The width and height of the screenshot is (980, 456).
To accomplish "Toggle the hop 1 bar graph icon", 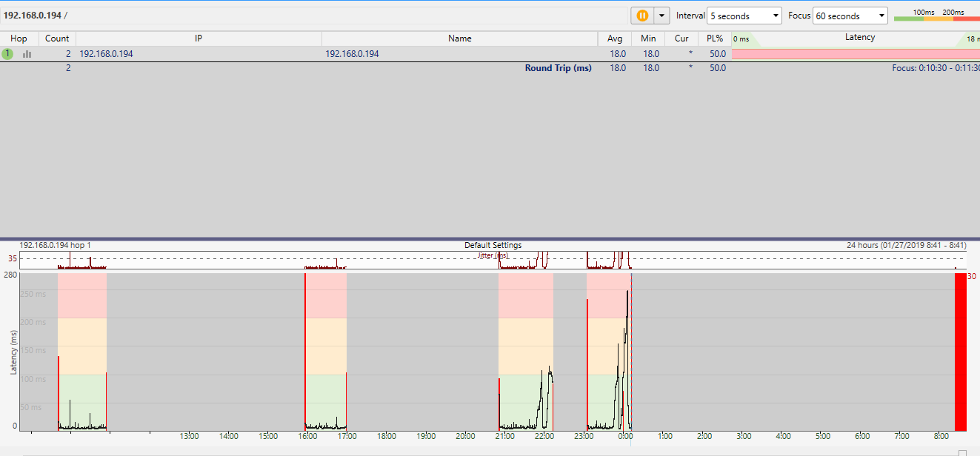I will tap(27, 53).
